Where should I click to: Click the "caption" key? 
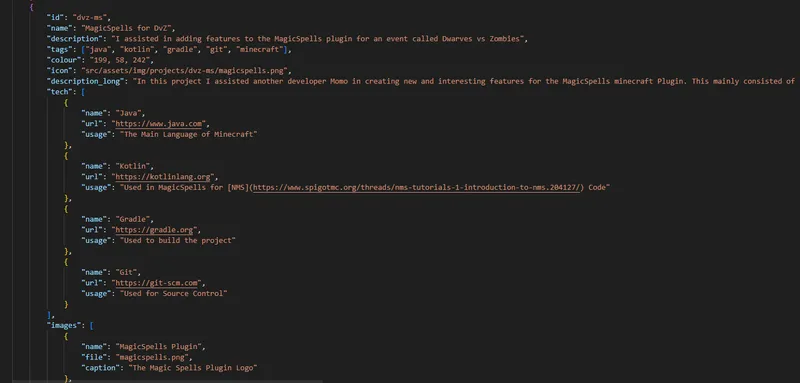(x=101, y=368)
